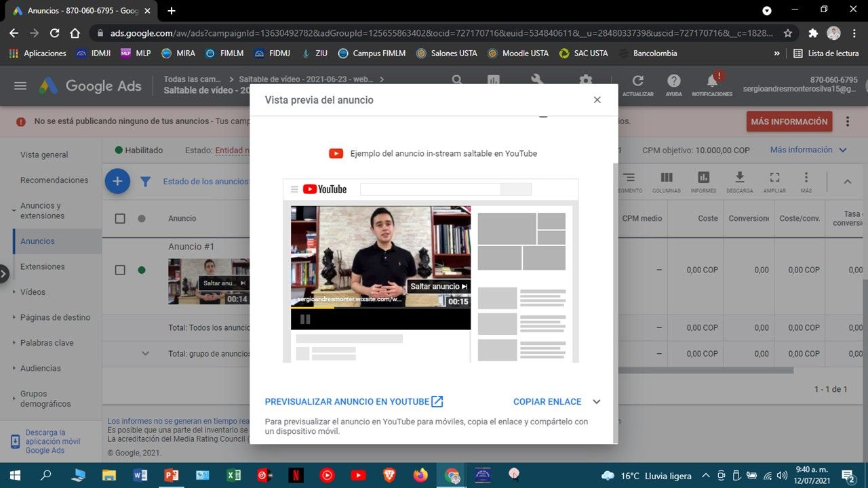Select Recomendaciones in the sidebar

tap(54, 180)
